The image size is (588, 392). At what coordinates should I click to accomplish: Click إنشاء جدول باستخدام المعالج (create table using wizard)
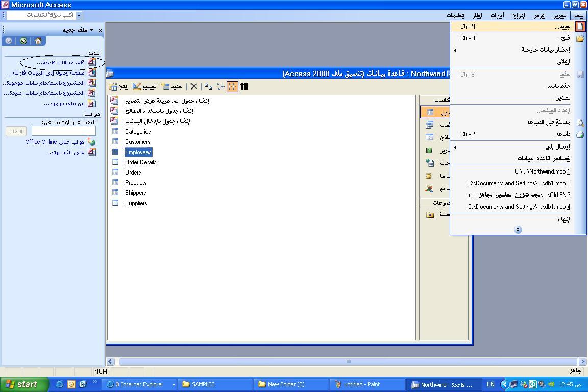159,111
